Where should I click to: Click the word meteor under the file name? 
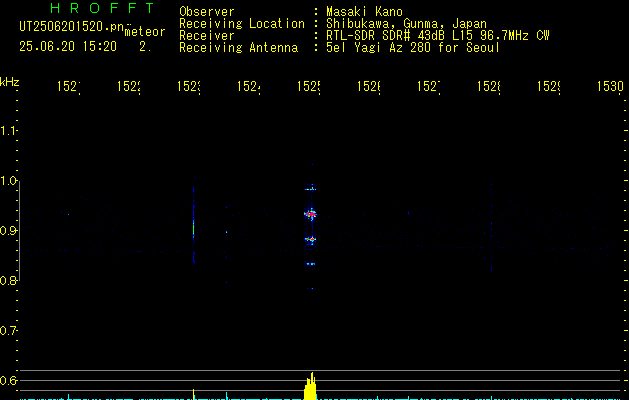click(x=145, y=32)
